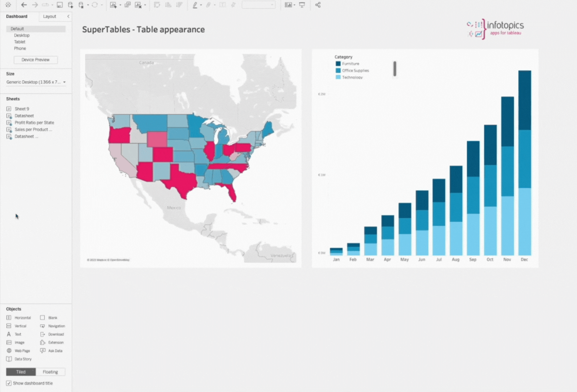Open the Fit dropdown in toolbar
The width and height of the screenshot is (577, 392).
tap(258, 5)
